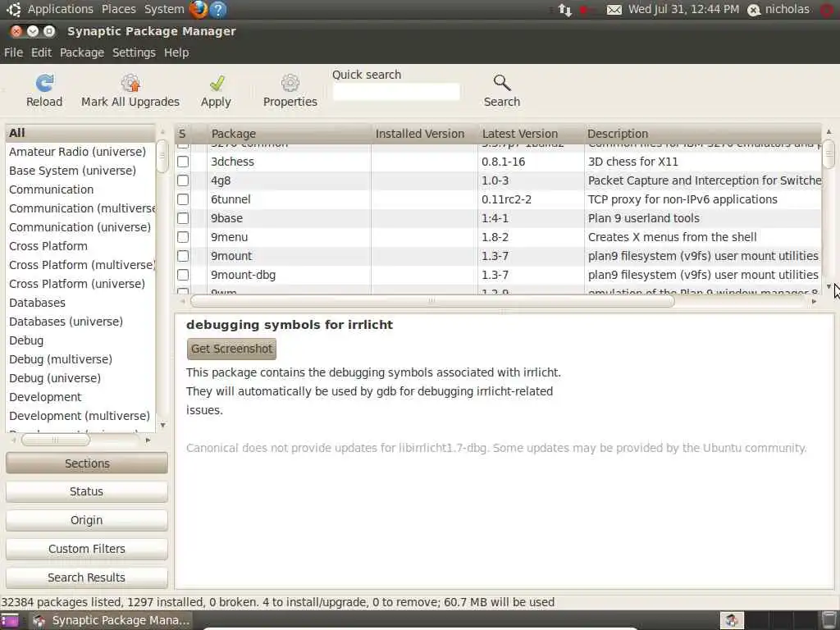Screen dimensions: 840x630
Task: Toggle the 6tunnel package checkbox
Action: point(183,199)
